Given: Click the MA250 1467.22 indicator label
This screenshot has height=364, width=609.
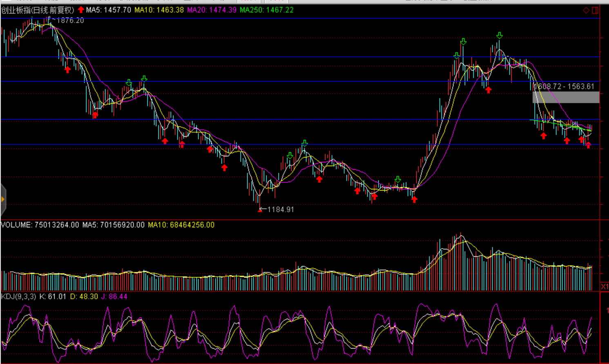Looking at the screenshot, I should tap(266, 10).
